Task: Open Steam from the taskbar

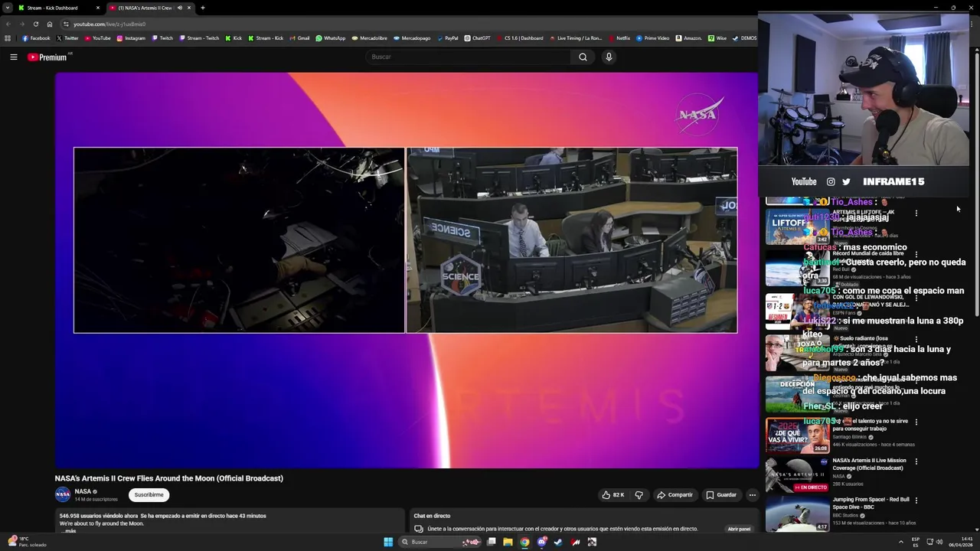Action: tap(558, 542)
